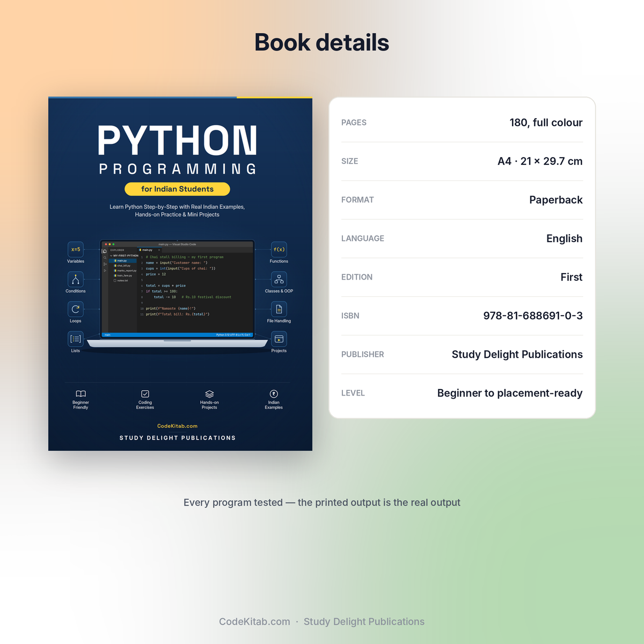Screen dimensions: 644x644
Task: Click the EDITION label
Action: 357,277
